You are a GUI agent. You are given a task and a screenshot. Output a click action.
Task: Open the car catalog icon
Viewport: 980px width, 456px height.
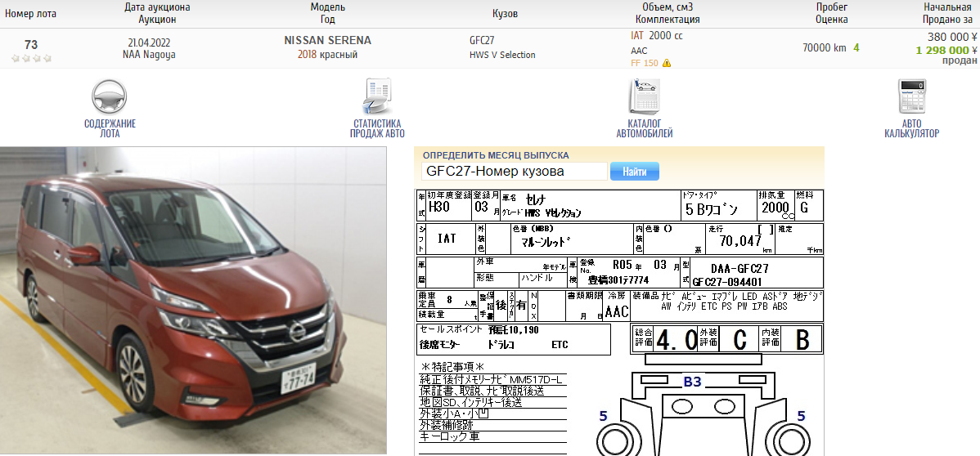coord(644,96)
